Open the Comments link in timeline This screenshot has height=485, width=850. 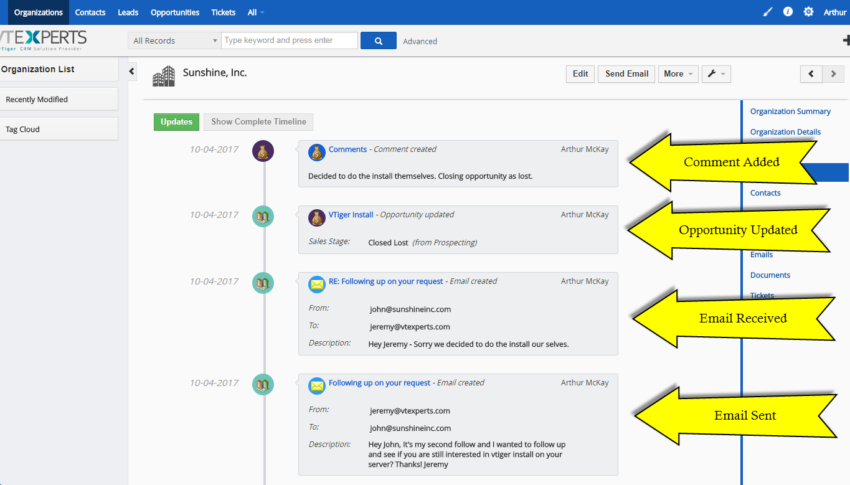tap(347, 149)
